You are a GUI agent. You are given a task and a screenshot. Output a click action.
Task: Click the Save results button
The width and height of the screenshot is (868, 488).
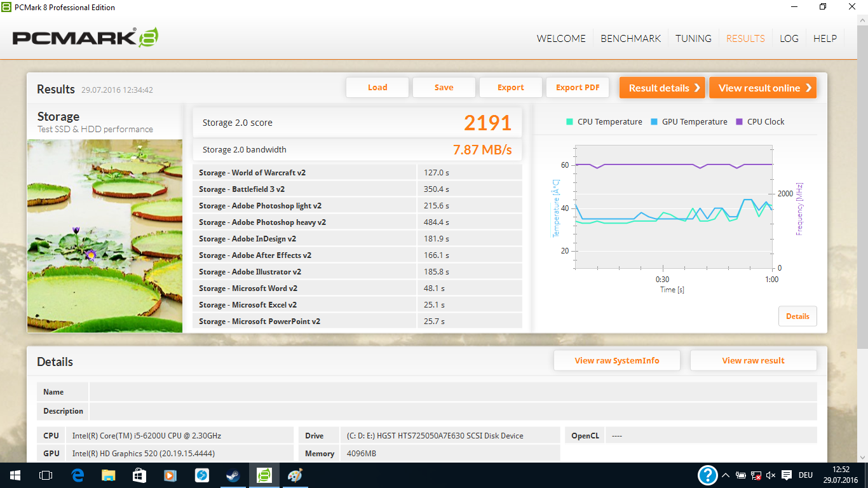click(x=444, y=88)
